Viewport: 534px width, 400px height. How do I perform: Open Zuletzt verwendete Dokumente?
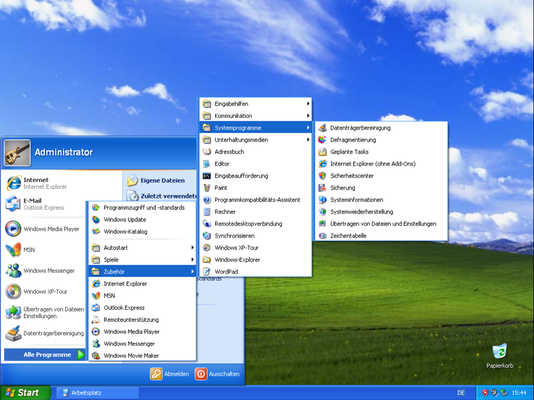pos(161,196)
